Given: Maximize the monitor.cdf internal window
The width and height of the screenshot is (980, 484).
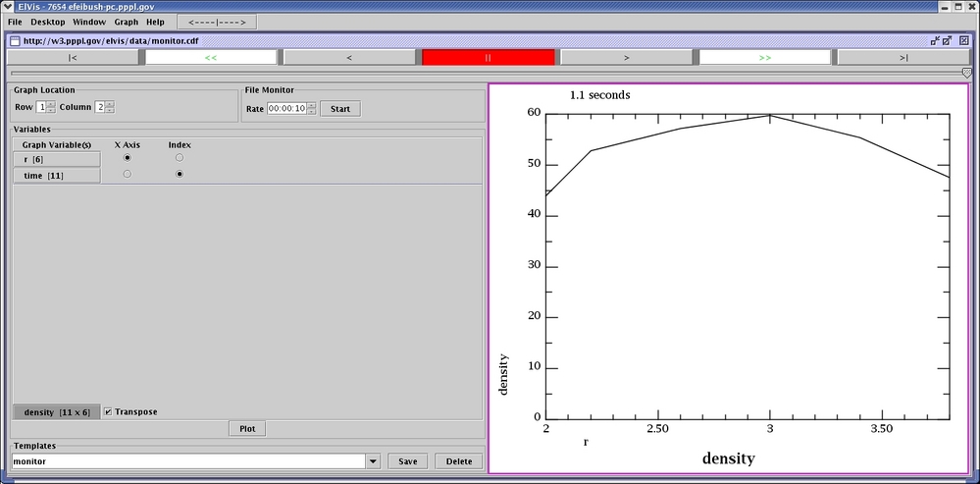Looking at the screenshot, I should pyautogui.click(x=947, y=40).
